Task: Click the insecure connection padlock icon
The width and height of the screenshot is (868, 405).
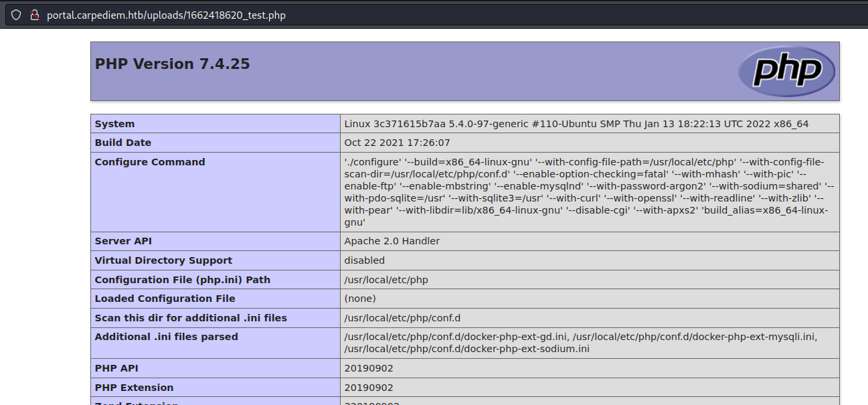Action: (33, 15)
